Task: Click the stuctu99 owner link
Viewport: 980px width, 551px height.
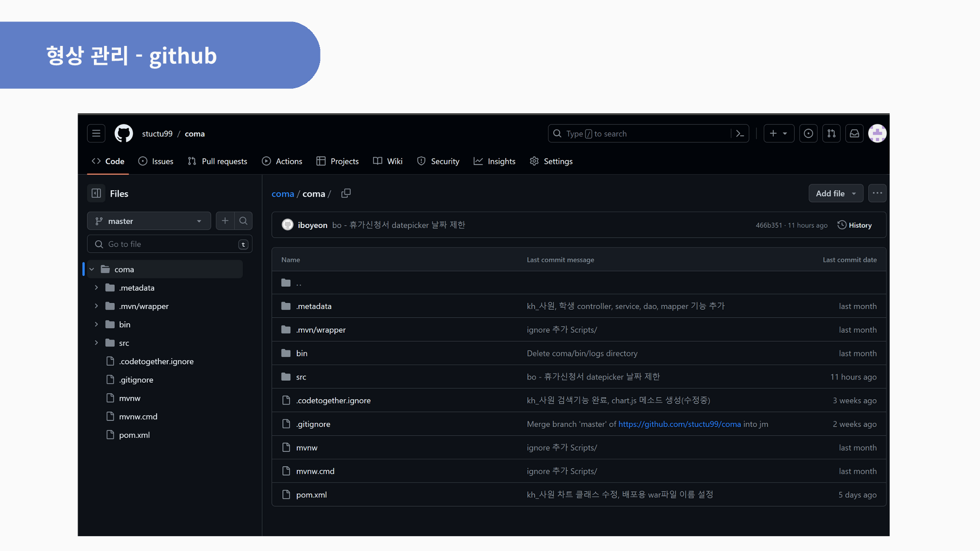Action: (157, 134)
